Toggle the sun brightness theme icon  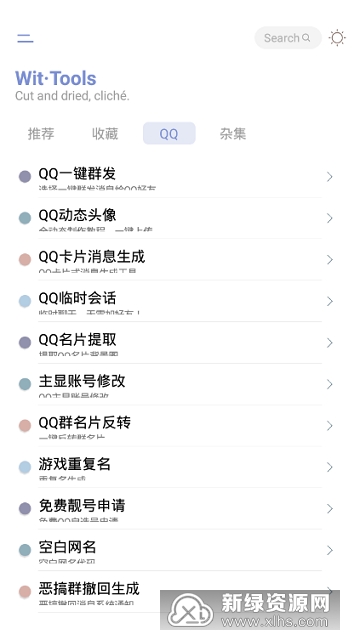pos(337,38)
